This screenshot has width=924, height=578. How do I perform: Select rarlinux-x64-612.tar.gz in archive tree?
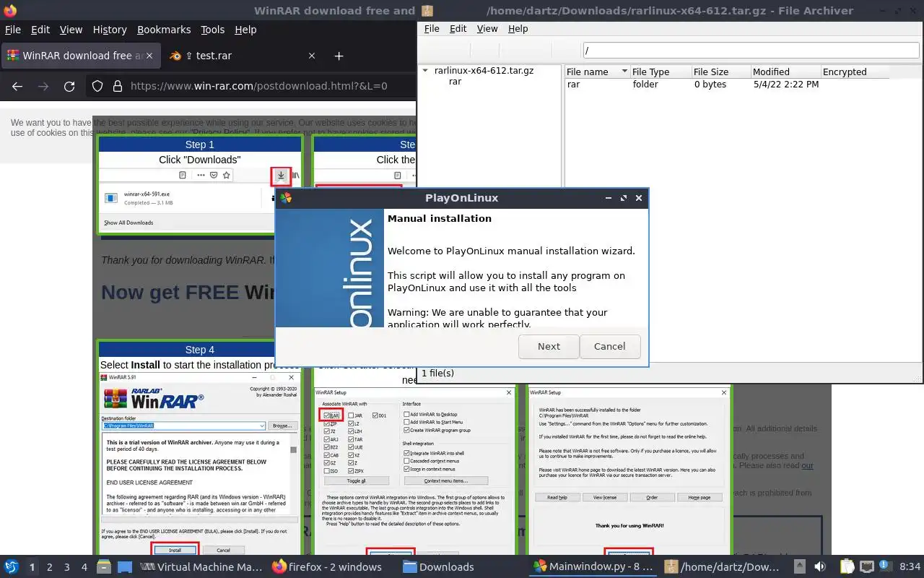point(484,71)
